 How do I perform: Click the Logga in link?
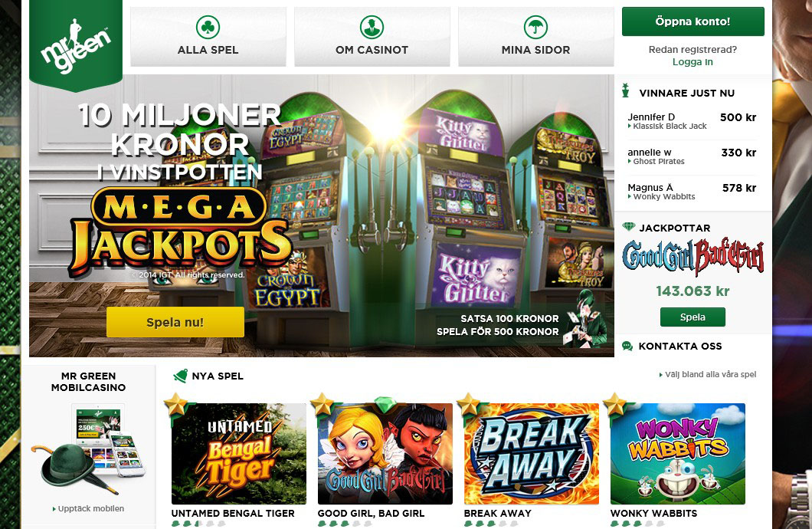pyautogui.click(x=692, y=61)
